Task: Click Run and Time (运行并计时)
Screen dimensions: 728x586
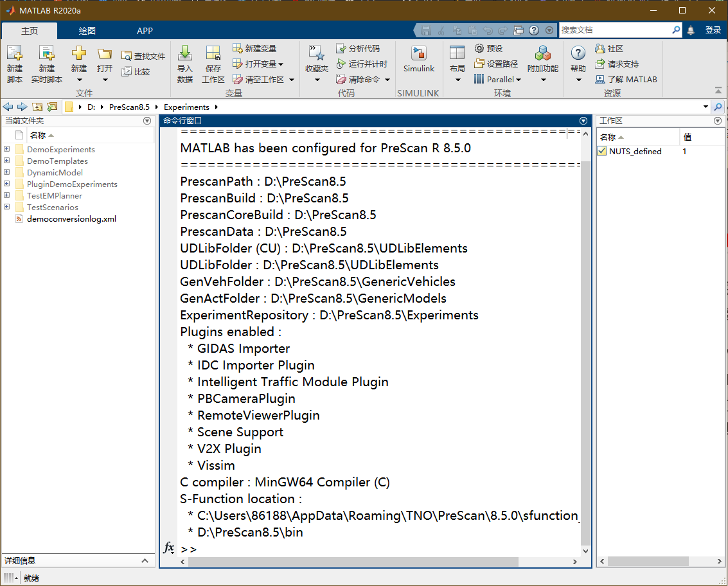Action: pos(362,64)
